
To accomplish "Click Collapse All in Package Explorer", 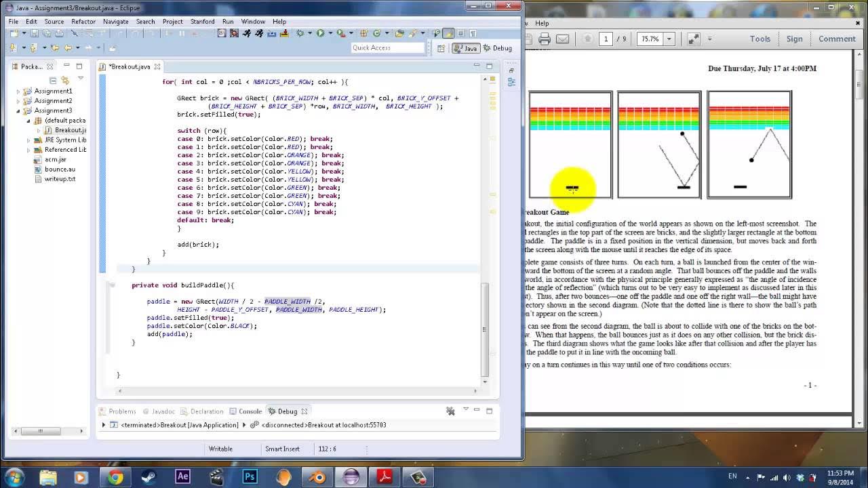I will tap(53, 80).
